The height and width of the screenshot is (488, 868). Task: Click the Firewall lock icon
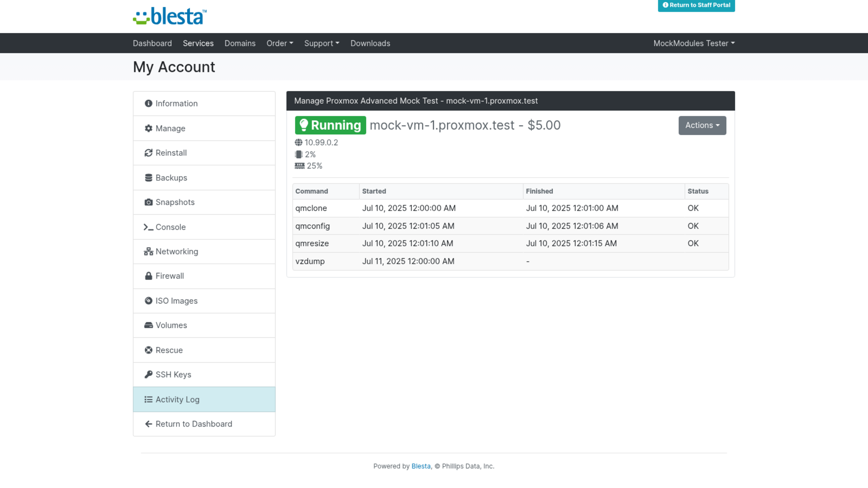[148, 276]
